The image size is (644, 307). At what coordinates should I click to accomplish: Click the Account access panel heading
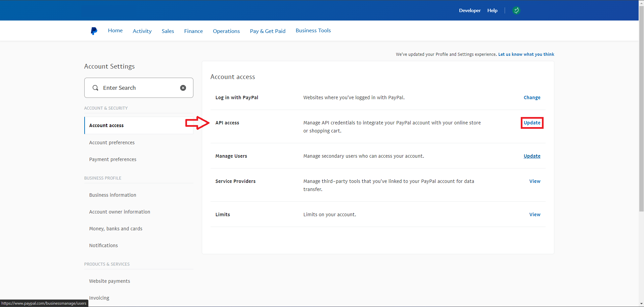point(233,77)
